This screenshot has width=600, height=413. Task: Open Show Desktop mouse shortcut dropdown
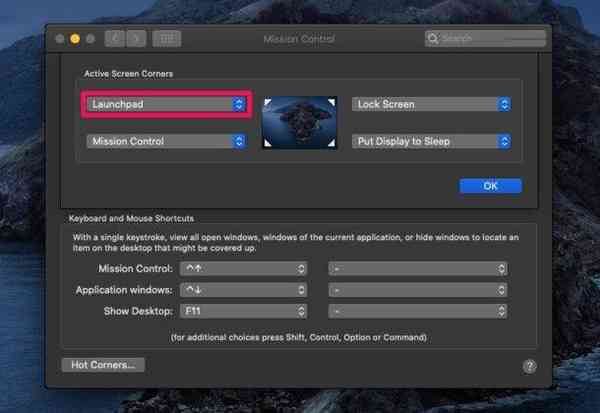point(418,311)
